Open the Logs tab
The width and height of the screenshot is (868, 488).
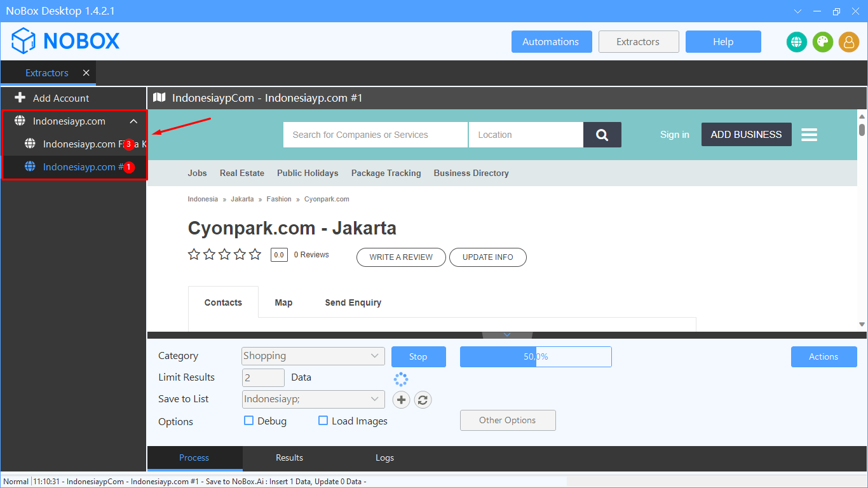click(x=384, y=457)
